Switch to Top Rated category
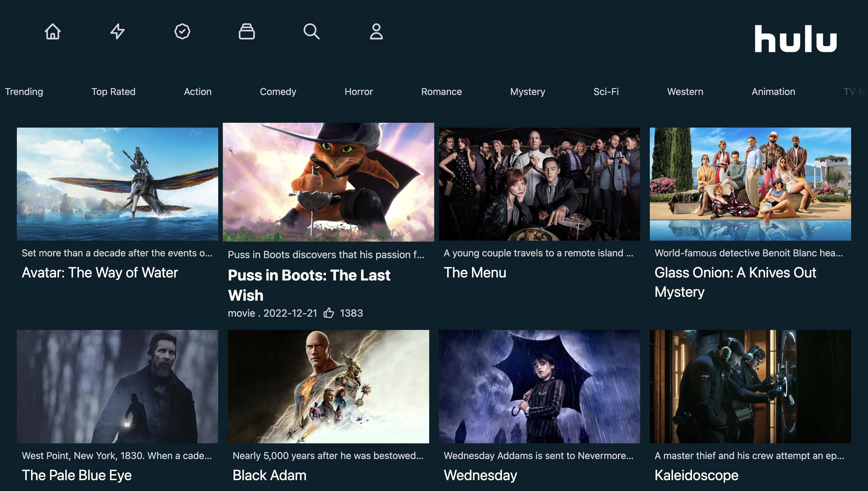 [x=113, y=92]
